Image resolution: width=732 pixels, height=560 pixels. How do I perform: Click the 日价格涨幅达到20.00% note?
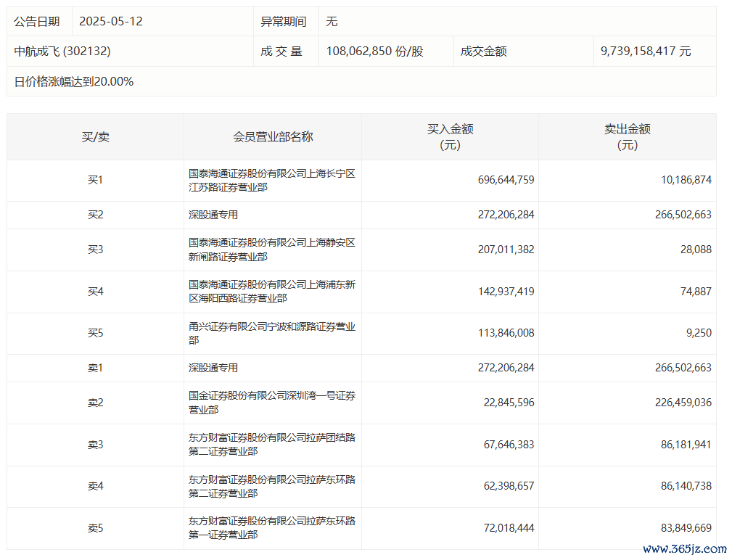74,82
